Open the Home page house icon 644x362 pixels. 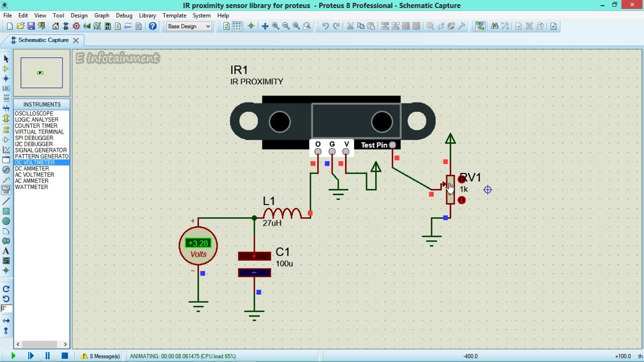click(55, 26)
